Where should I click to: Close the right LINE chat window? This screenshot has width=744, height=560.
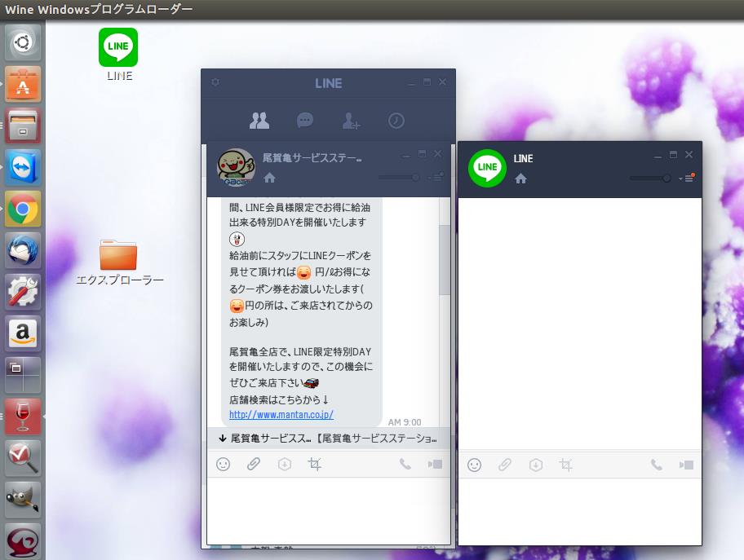tap(689, 155)
